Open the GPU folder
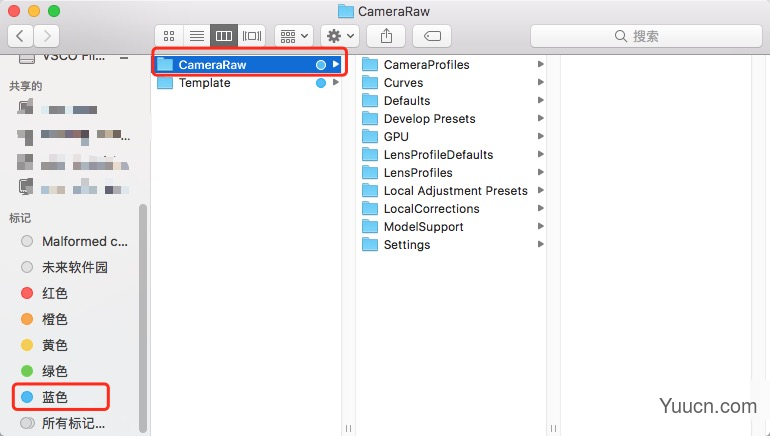770x436 pixels. pyautogui.click(x=453, y=136)
